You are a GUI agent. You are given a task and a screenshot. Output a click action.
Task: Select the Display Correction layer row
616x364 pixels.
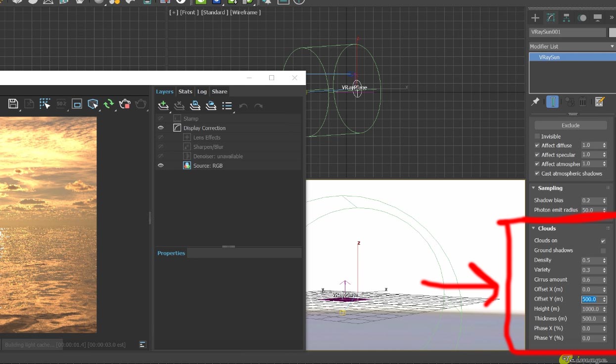(229, 128)
